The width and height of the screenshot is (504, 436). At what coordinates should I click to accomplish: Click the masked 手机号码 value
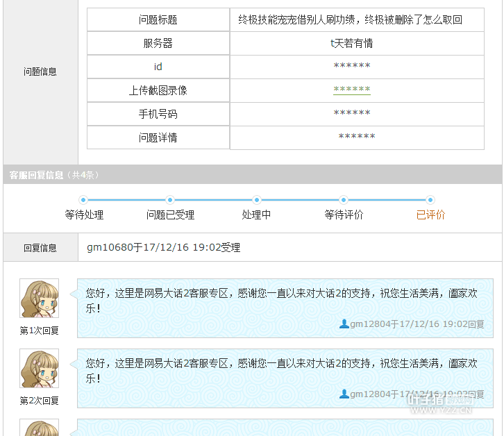click(x=351, y=113)
